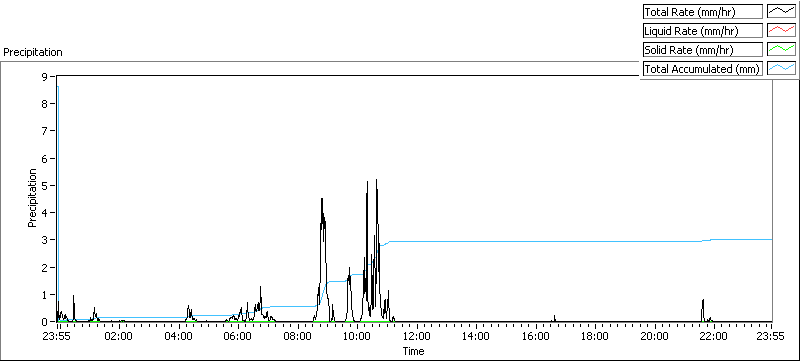Select the Total Accumulated (mm) legend label
800x361 pixels.
[x=703, y=68]
